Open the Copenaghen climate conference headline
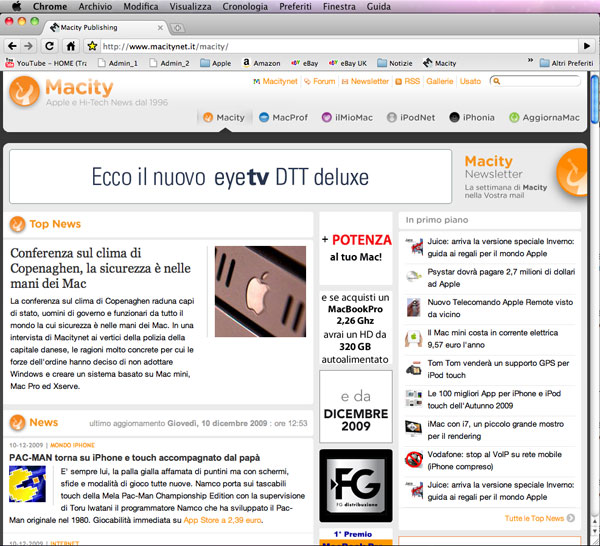600x546 pixels. [x=101, y=268]
